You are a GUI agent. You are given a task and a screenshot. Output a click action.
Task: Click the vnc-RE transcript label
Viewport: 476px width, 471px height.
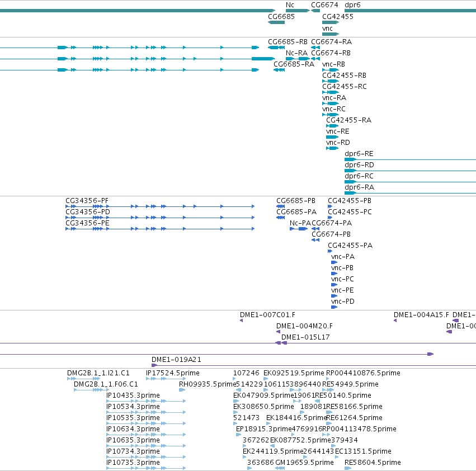click(338, 131)
